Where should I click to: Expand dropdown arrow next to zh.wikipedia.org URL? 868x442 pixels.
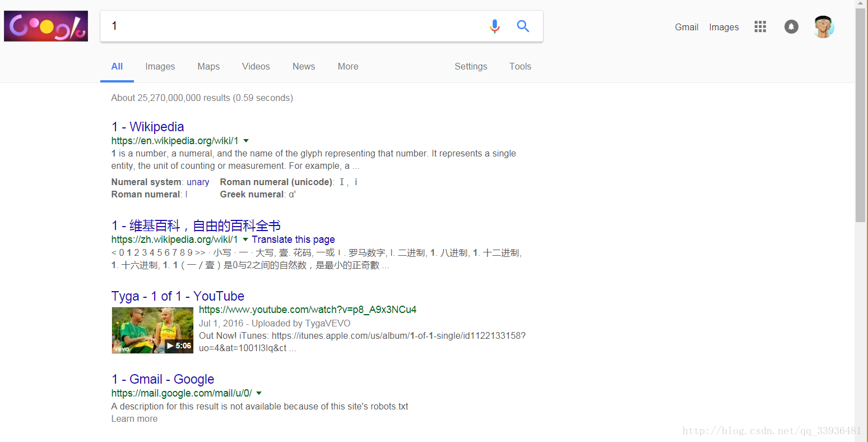245,240
